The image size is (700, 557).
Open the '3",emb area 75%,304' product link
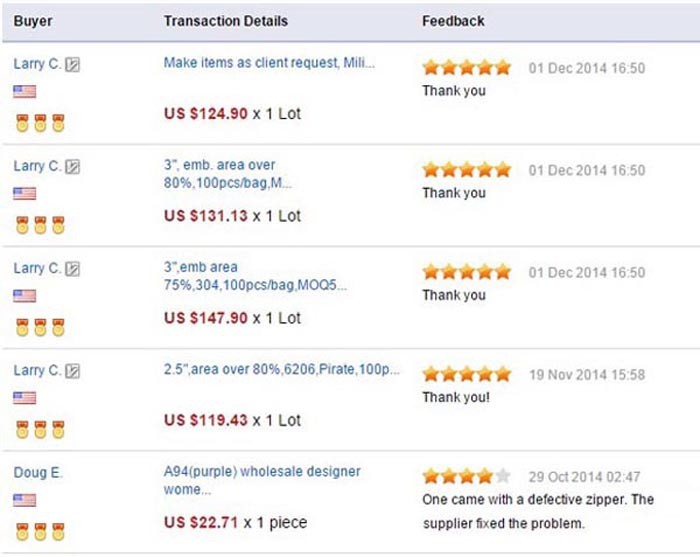click(x=255, y=276)
